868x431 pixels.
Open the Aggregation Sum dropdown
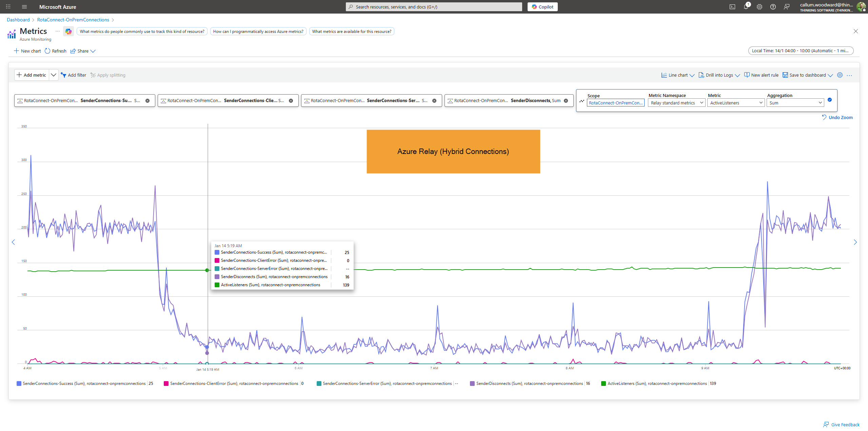click(795, 103)
